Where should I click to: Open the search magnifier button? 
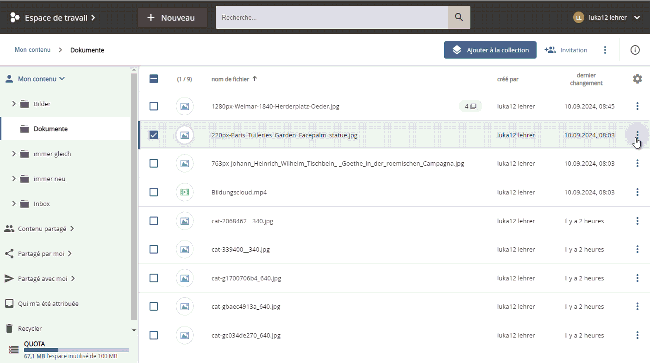pos(458,17)
